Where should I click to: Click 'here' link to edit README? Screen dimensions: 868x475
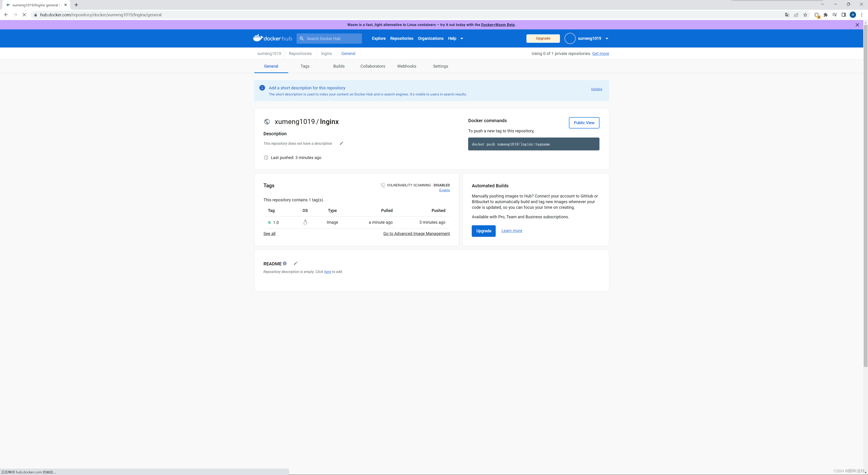[x=328, y=272]
